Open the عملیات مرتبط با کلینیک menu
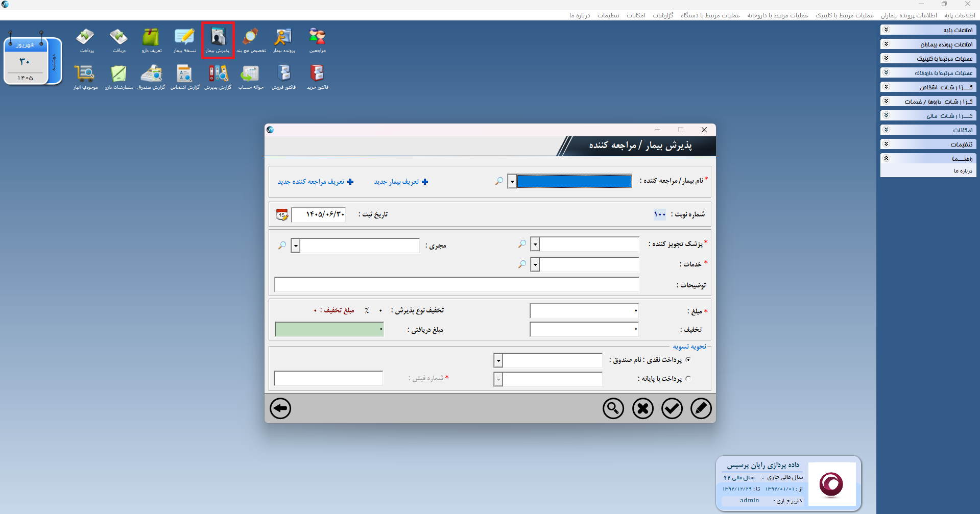The height and width of the screenshot is (514, 980). pyautogui.click(x=845, y=15)
